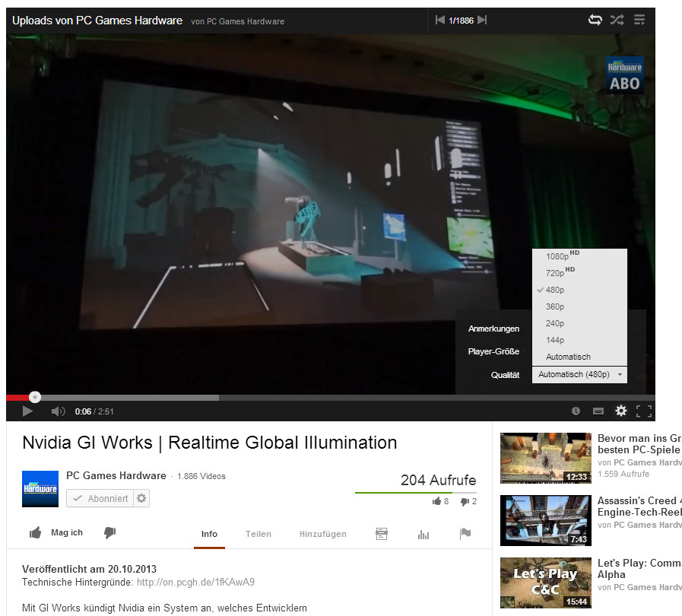
Task: Skip to next video in playlist
Action: point(482,20)
